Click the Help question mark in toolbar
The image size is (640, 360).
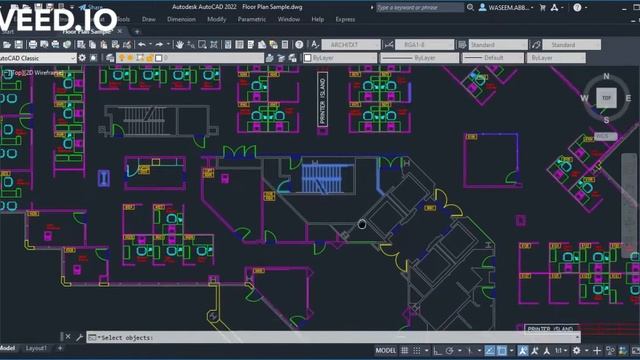point(299,44)
